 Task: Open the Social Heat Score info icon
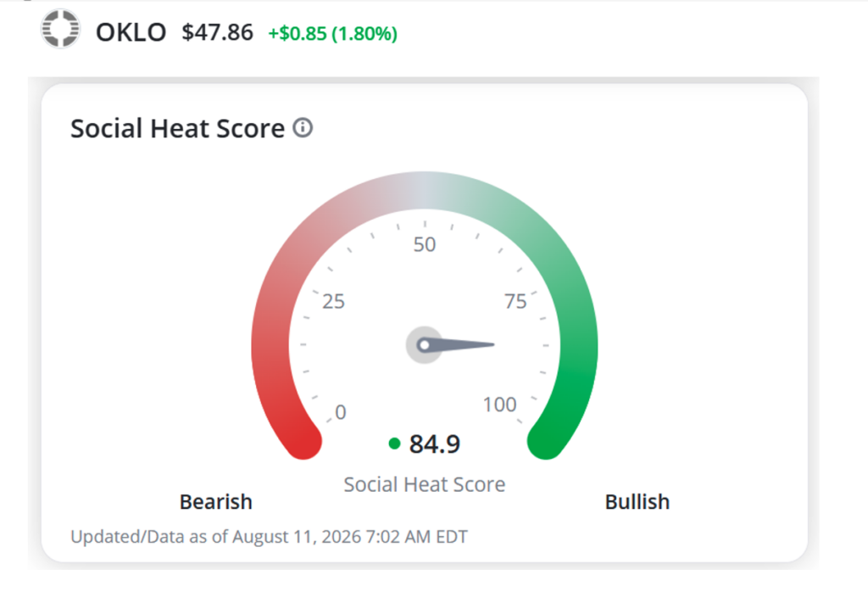[303, 128]
